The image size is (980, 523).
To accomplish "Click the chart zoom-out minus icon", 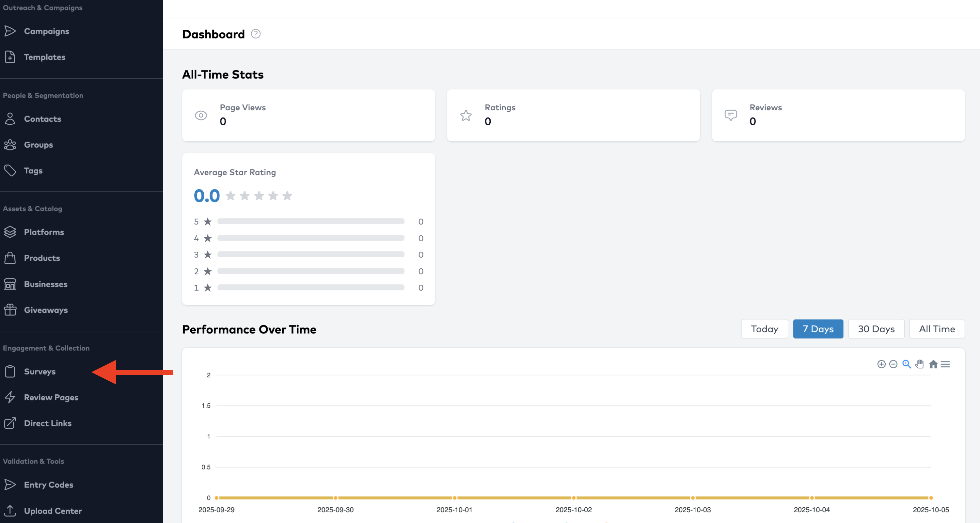I will 893,364.
